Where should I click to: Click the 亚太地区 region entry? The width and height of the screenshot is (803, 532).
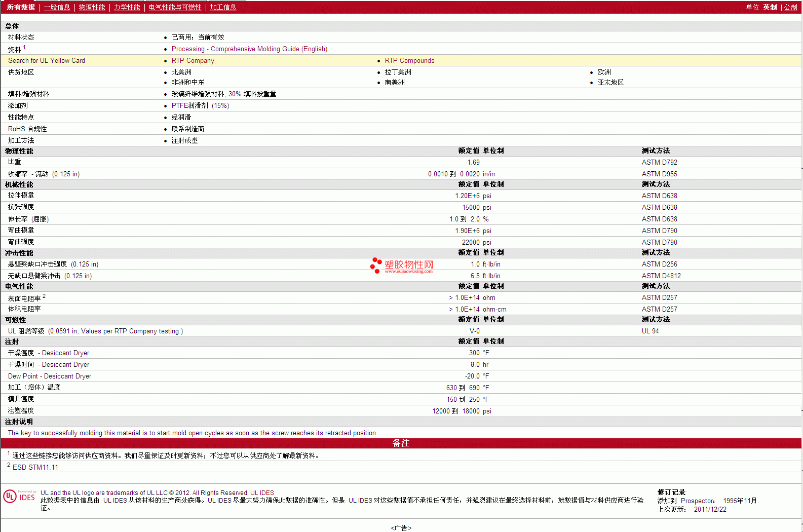(x=610, y=82)
